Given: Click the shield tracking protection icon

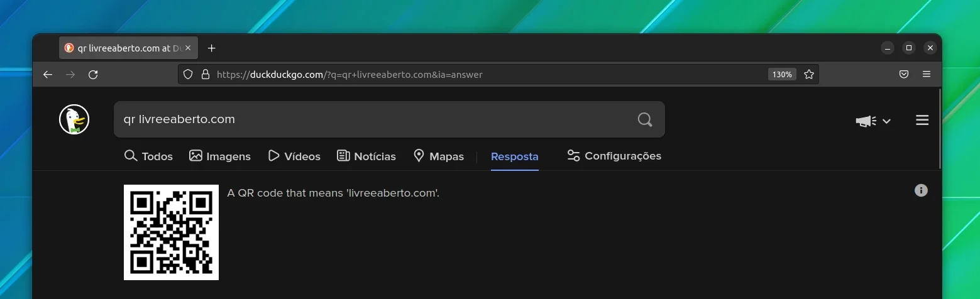Looking at the screenshot, I should tap(187, 74).
